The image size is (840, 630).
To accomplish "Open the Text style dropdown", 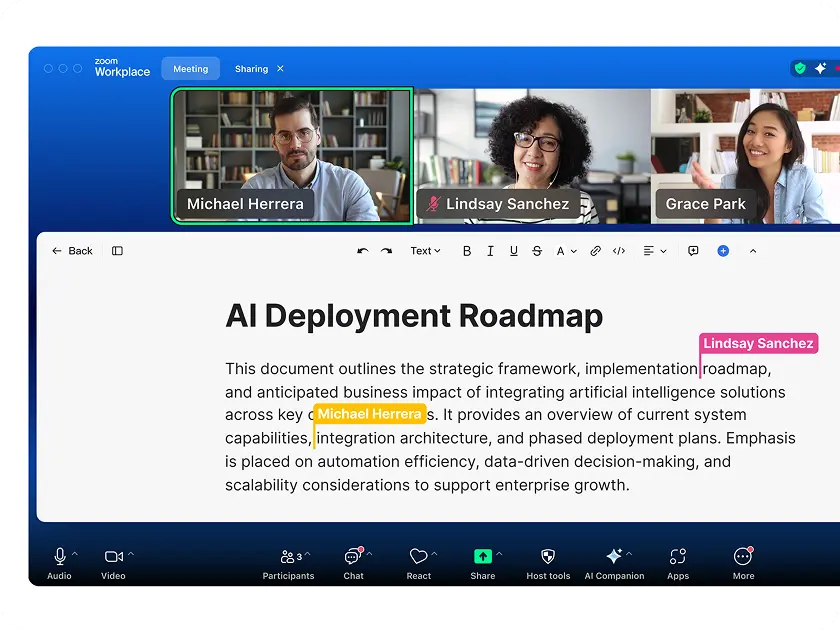I will tap(425, 251).
